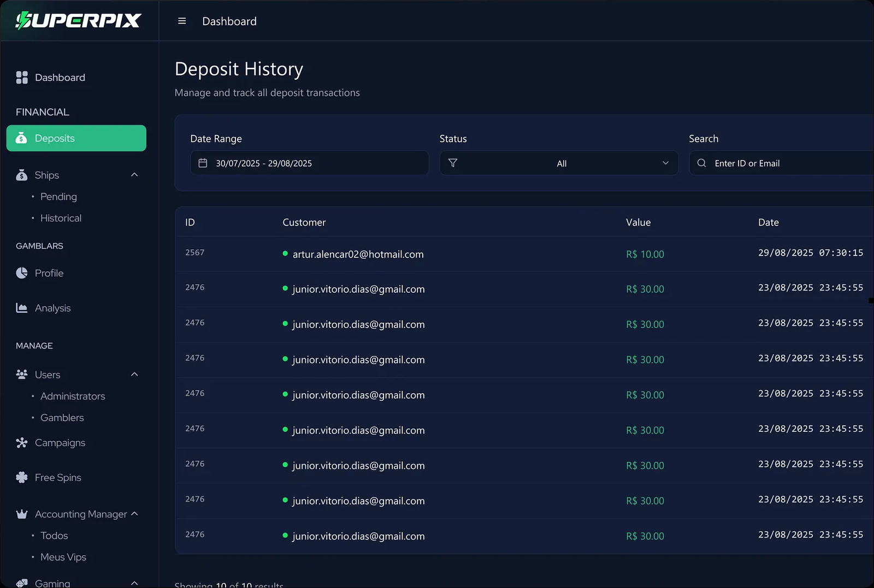Click the Campaigns icon in sidebar
Viewport: 874px width, 588px height.
click(22, 443)
